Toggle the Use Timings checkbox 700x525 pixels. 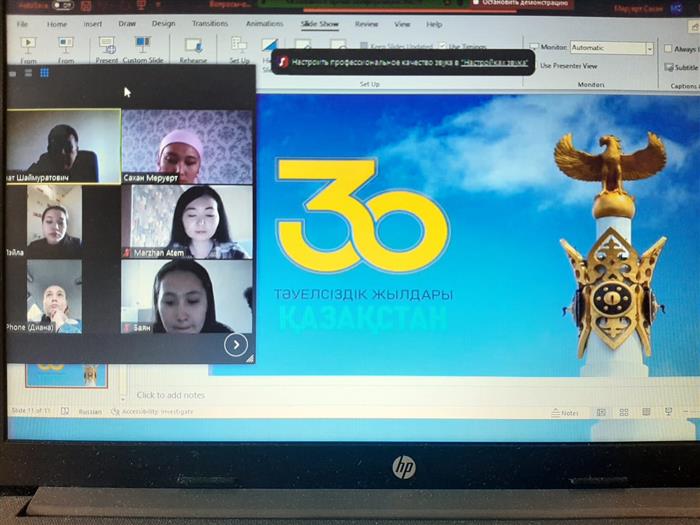[x=441, y=46]
